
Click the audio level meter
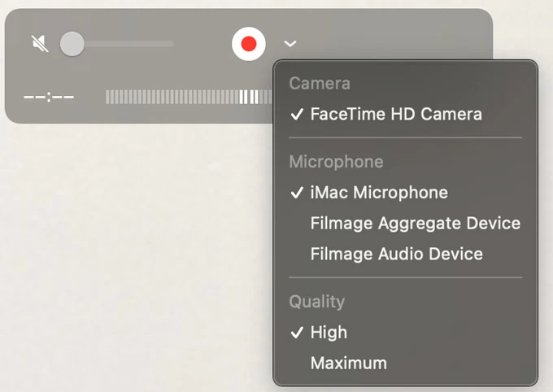coord(189,98)
